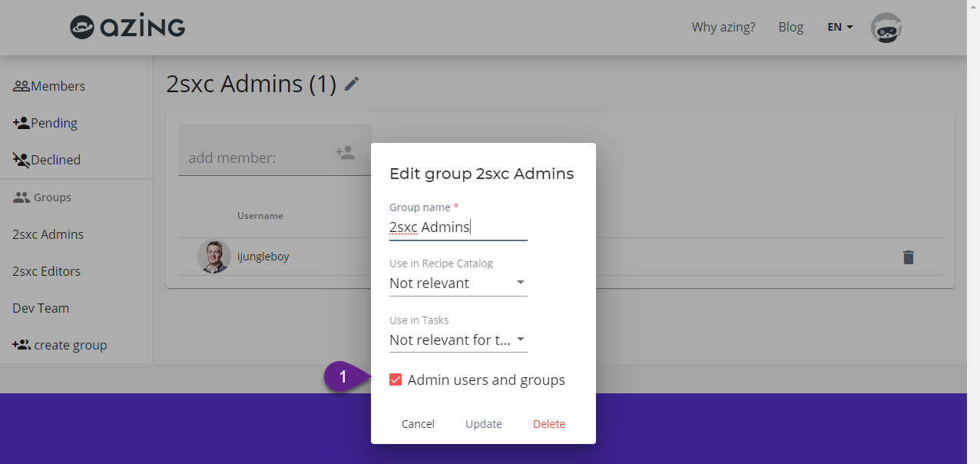
Task: Open the EN language dropdown
Action: pos(839,27)
